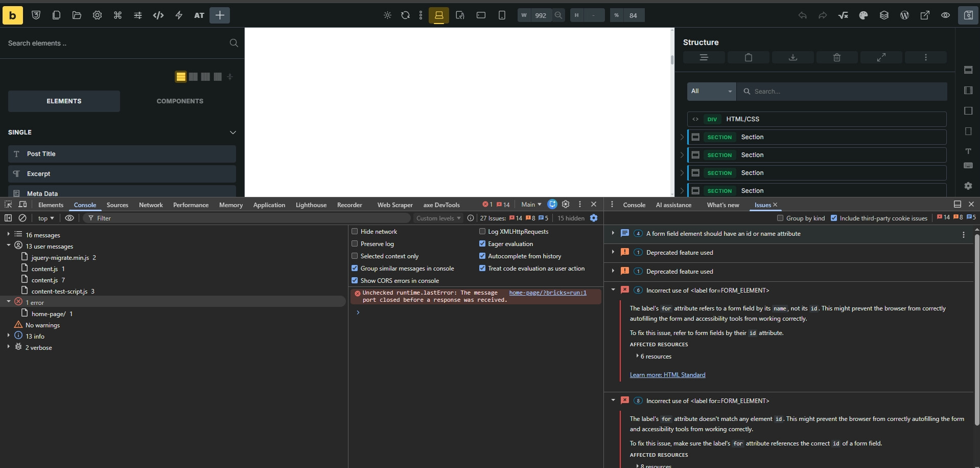Uncheck Show CORS errors in console
980x468 pixels.
click(x=355, y=280)
